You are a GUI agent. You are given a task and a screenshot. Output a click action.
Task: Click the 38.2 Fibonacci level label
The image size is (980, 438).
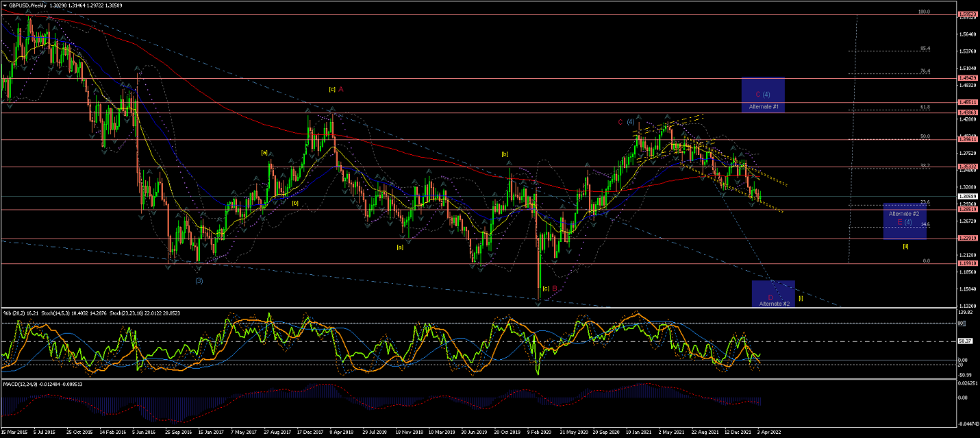click(925, 165)
